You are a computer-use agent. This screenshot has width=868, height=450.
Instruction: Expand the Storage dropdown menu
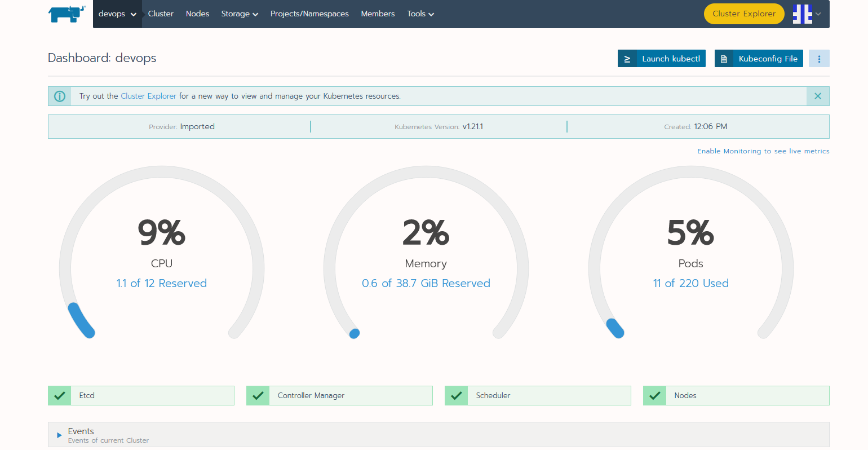(240, 14)
